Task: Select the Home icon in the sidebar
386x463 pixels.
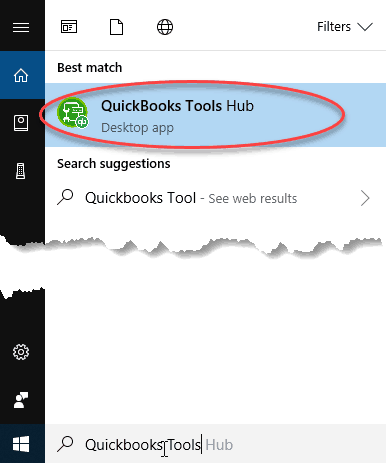Action: click(x=21, y=75)
